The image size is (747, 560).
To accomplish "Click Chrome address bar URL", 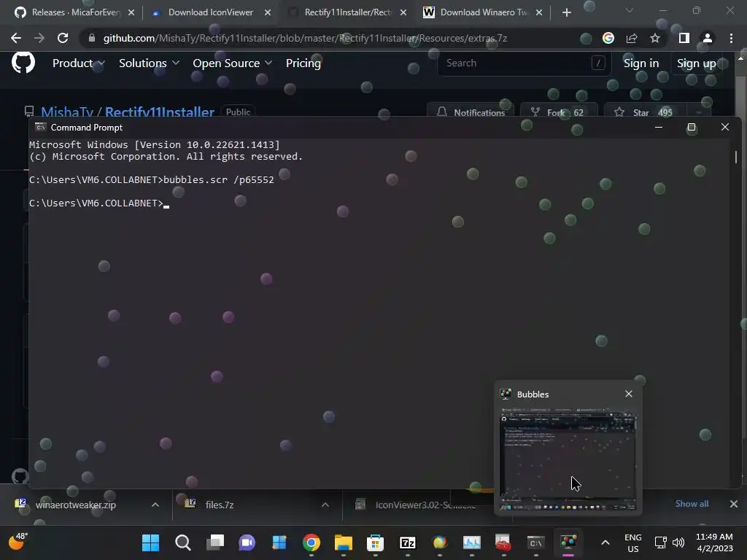I will pyautogui.click(x=305, y=38).
